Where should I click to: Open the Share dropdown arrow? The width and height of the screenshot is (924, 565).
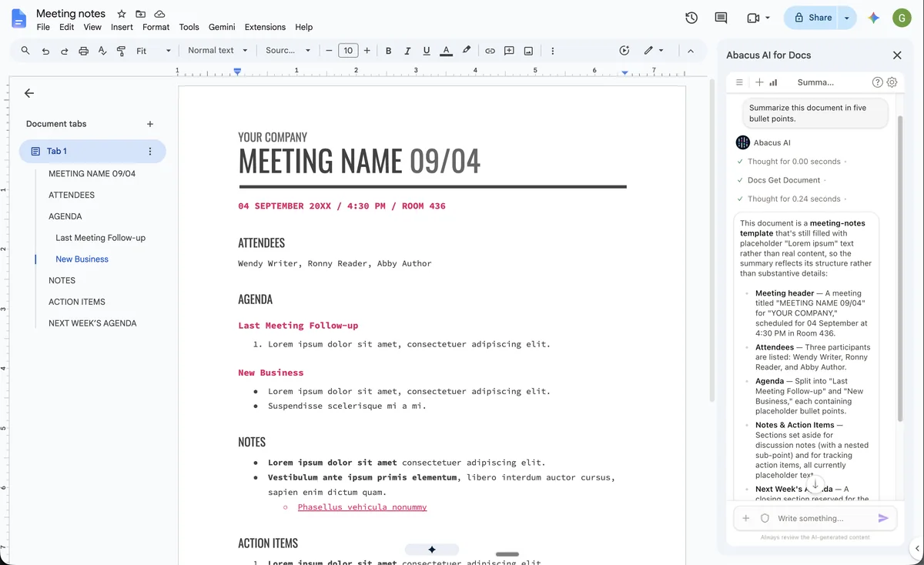(847, 18)
